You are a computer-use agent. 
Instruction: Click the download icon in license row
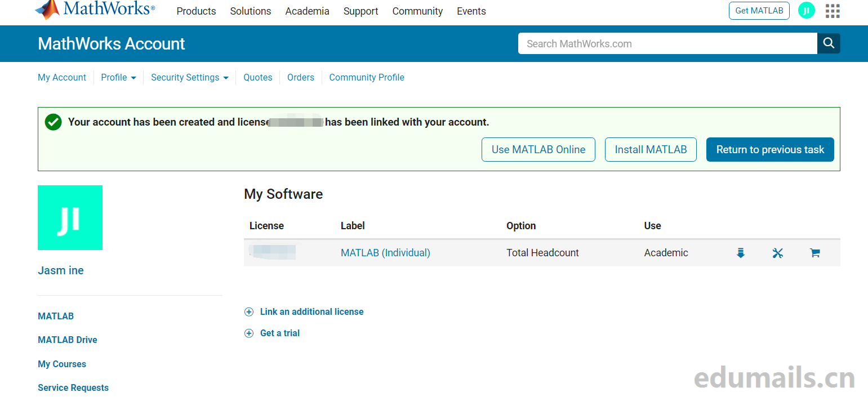coord(741,253)
